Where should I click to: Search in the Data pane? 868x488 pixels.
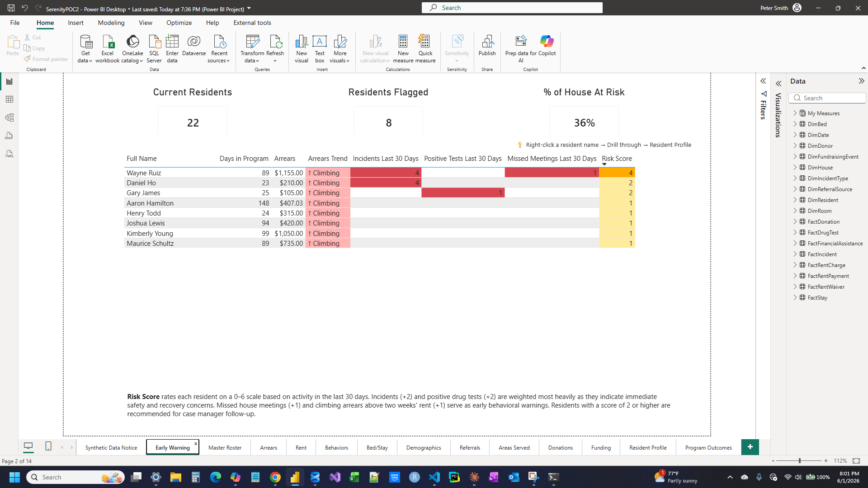click(x=827, y=98)
